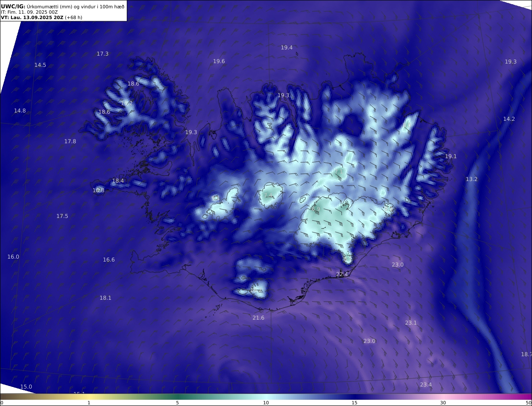Click the 18.1 value on the map
The width and height of the screenshot is (532, 406).
tap(106, 298)
